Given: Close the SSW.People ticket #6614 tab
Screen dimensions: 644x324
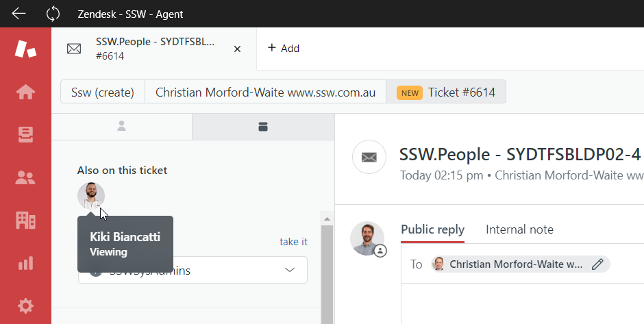Looking at the screenshot, I should pyautogui.click(x=237, y=49).
